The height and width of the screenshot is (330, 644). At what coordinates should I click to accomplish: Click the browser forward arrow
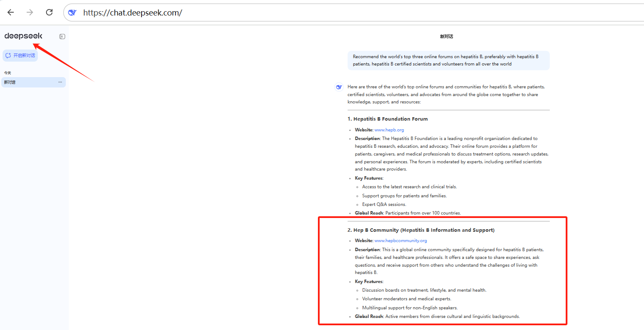[x=30, y=12]
